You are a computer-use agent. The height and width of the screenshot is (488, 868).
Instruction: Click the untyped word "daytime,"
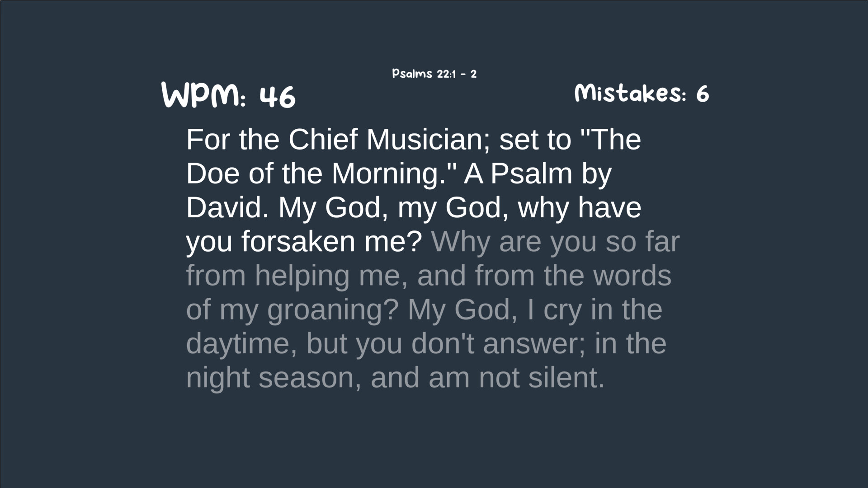241,344
